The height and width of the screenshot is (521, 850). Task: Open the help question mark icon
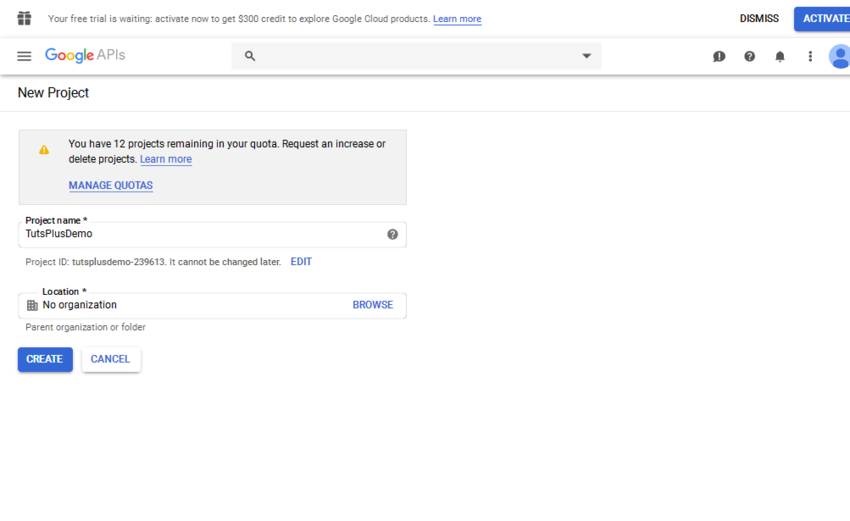[x=749, y=57]
